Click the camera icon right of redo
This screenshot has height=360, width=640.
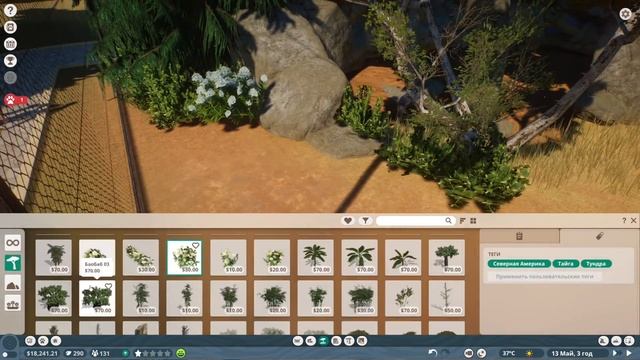[469, 353]
